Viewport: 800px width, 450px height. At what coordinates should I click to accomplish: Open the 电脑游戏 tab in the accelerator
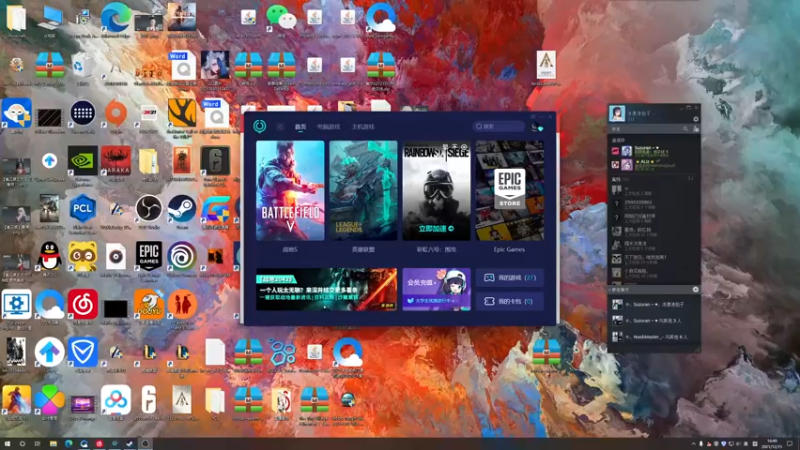click(328, 127)
